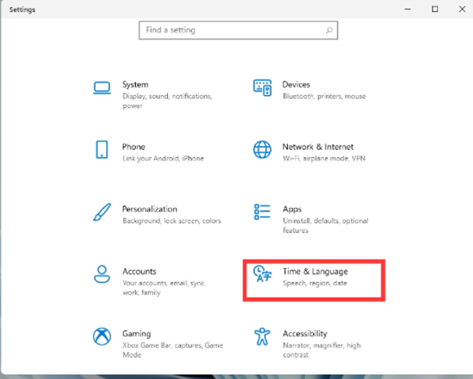This screenshot has width=473, height=379.
Task: Focus the Find a setting search box
Action: 238,30
